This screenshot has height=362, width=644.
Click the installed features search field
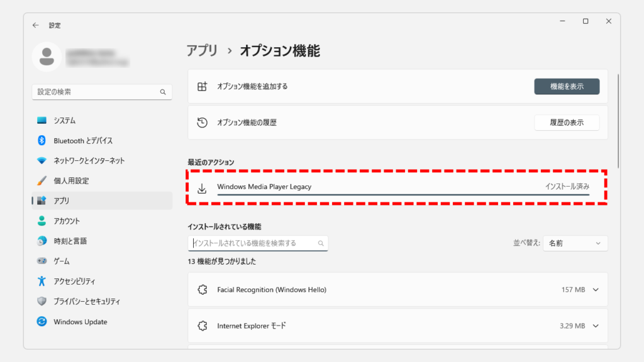click(x=255, y=243)
